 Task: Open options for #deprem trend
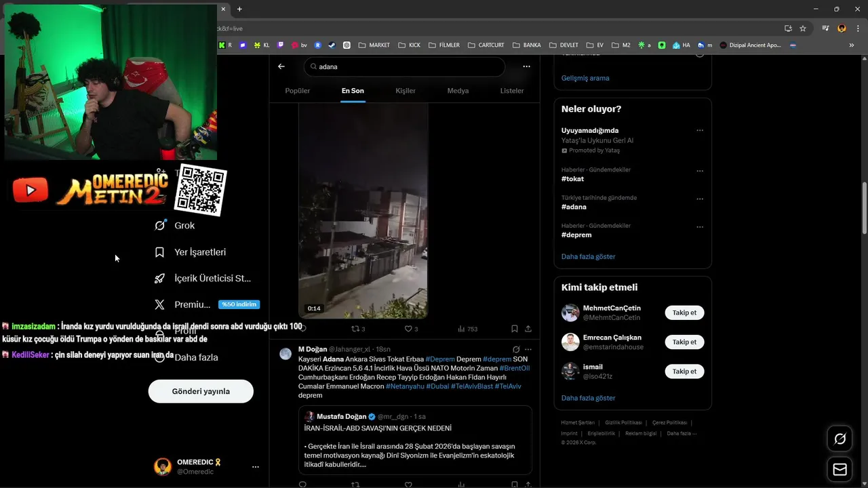(700, 227)
